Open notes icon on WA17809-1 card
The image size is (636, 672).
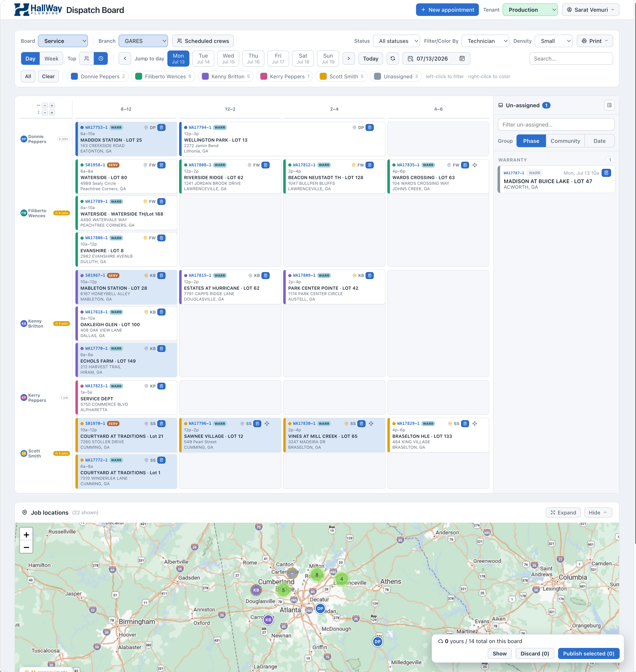tap(370, 275)
